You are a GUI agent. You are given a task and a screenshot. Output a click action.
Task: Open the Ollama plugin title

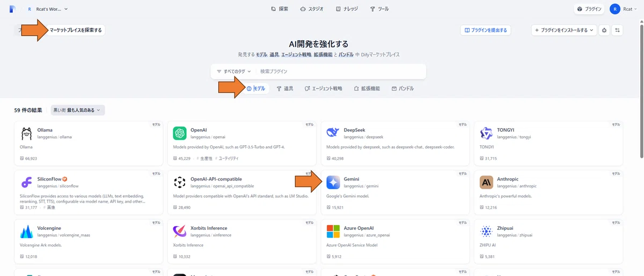(45, 130)
